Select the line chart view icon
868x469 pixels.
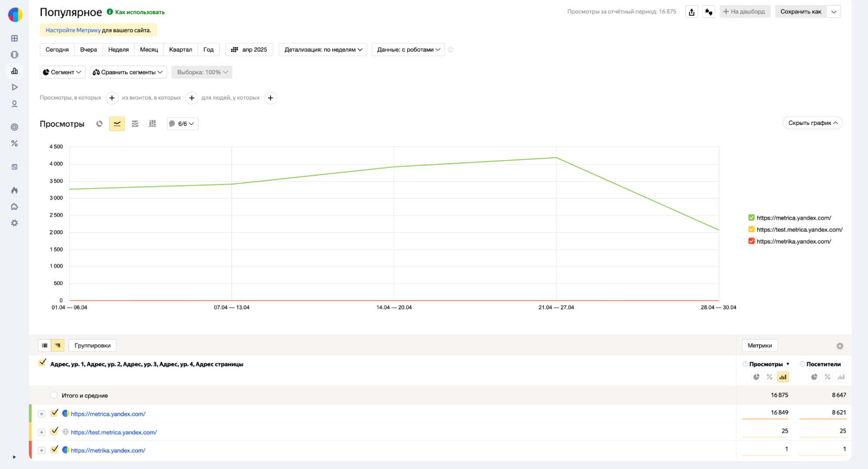click(x=117, y=124)
